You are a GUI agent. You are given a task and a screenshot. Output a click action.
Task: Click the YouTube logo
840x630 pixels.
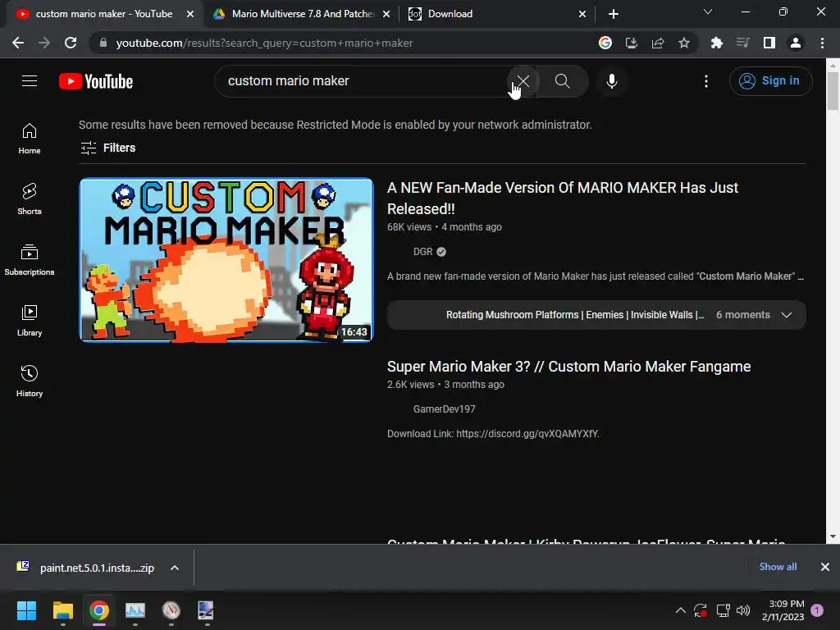coord(96,81)
